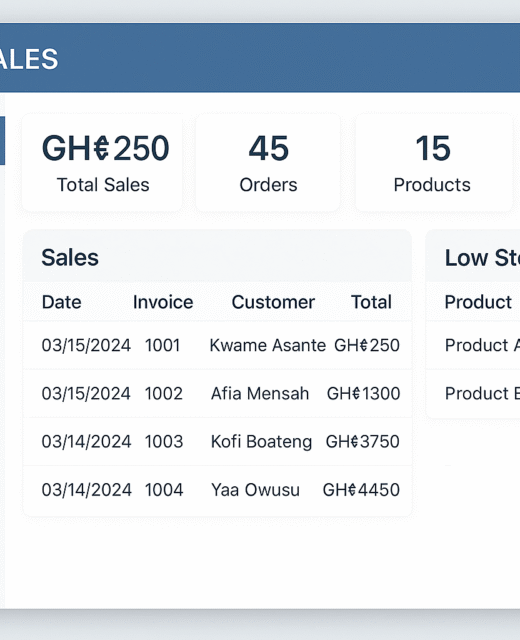Sort by the Invoice column header
The image size is (520, 640).
click(163, 302)
